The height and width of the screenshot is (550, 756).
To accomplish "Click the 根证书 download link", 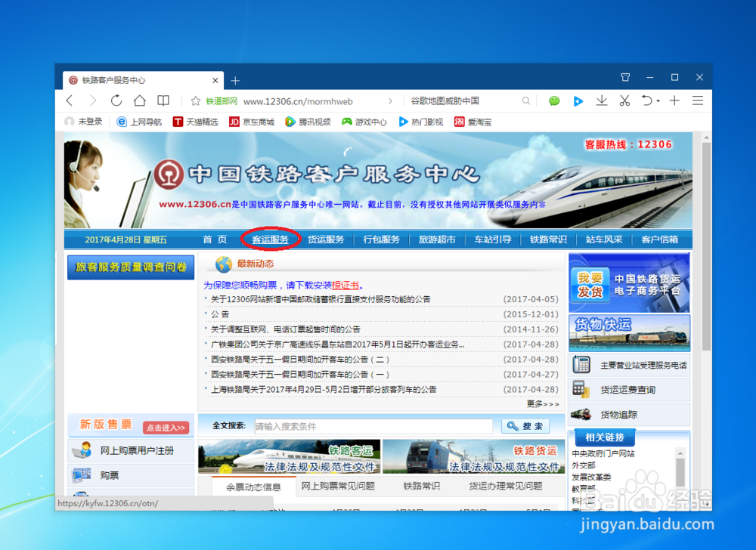I will click(x=345, y=285).
